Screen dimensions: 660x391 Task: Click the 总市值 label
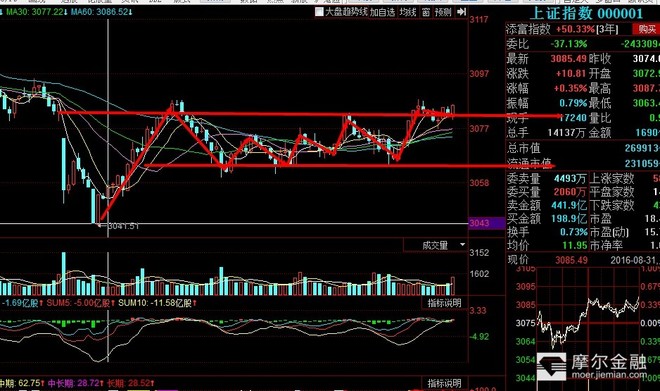click(523, 148)
